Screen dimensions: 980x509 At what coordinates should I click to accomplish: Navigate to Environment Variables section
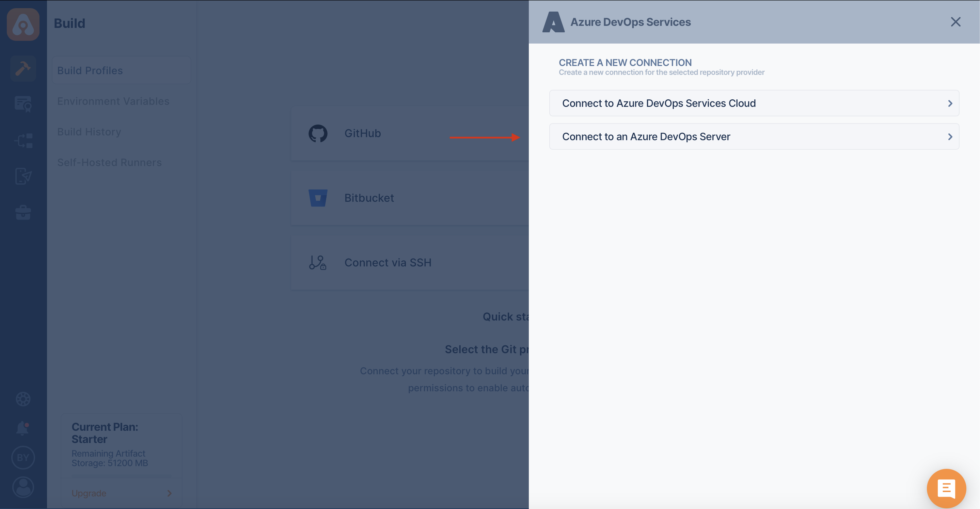(x=113, y=101)
